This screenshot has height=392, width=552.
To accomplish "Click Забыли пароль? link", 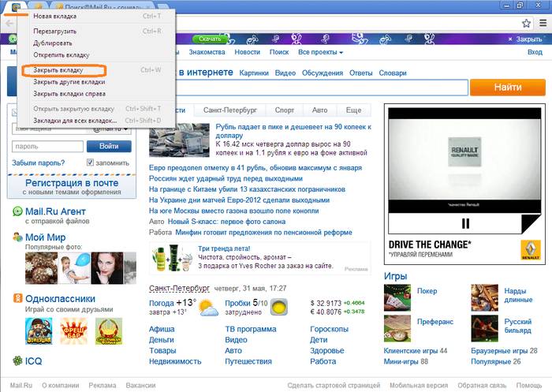I will [x=39, y=162].
